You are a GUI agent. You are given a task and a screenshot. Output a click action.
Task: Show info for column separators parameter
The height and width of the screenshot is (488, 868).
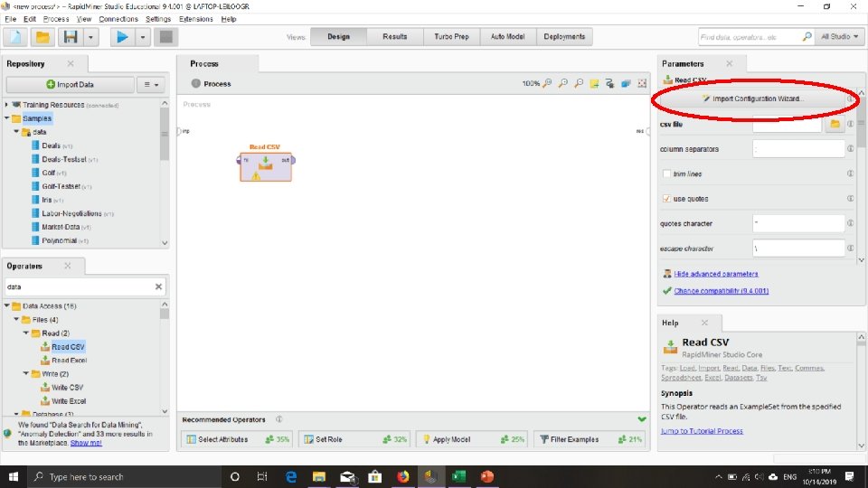click(850, 148)
